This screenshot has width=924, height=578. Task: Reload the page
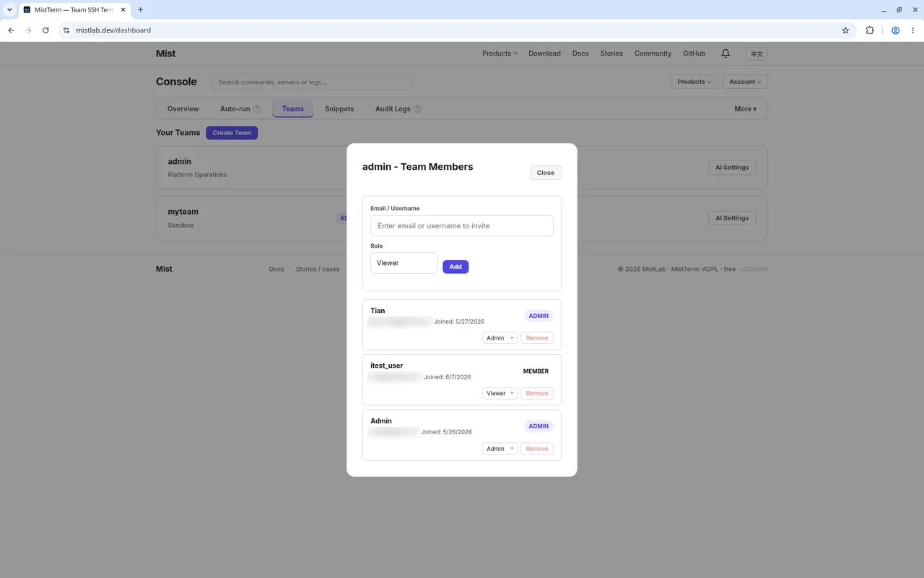point(45,30)
